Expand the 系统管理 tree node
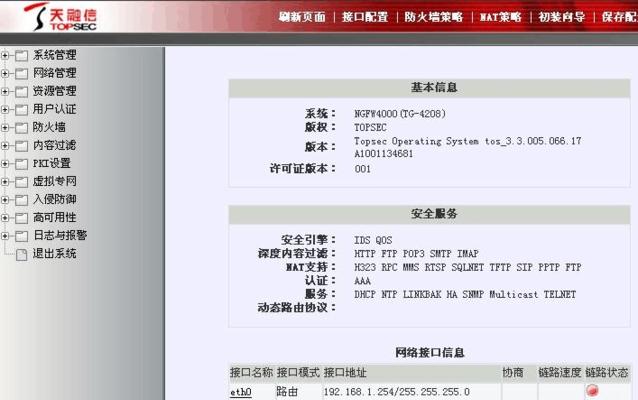Screen dimensions: 638x400 [5, 55]
